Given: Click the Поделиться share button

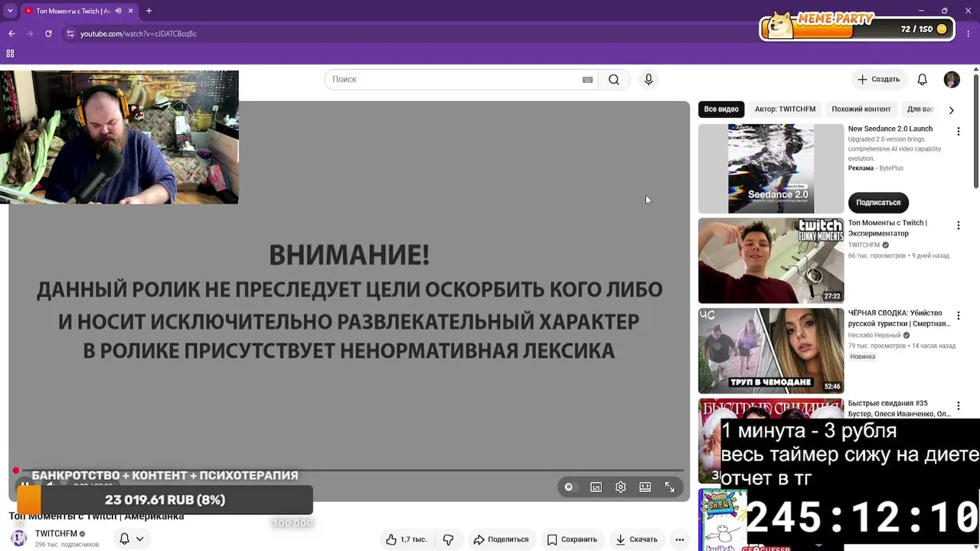Looking at the screenshot, I should (501, 540).
